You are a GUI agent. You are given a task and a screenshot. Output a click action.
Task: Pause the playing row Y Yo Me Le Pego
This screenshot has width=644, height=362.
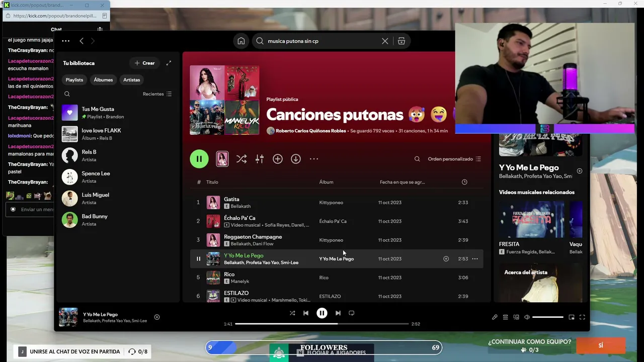coord(198,259)
